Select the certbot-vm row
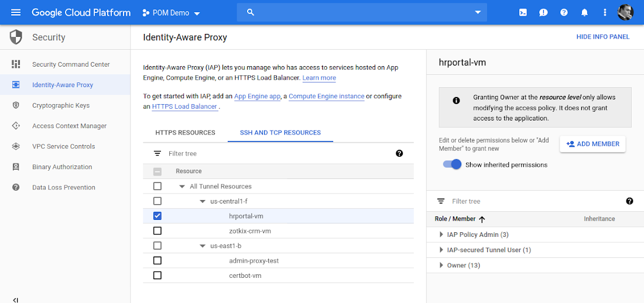This screenshot has height=303, width=644. point(278,276)
